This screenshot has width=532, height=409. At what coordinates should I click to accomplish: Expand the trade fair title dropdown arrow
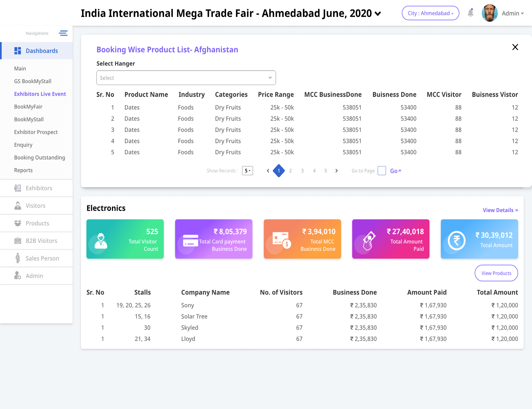click(x=378, y=14)
